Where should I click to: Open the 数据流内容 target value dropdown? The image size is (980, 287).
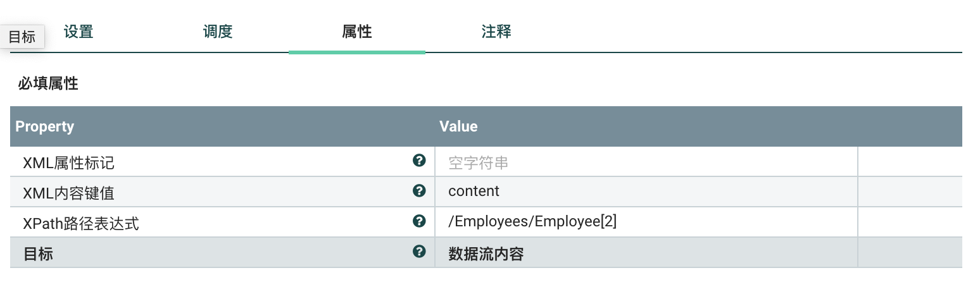646,254
